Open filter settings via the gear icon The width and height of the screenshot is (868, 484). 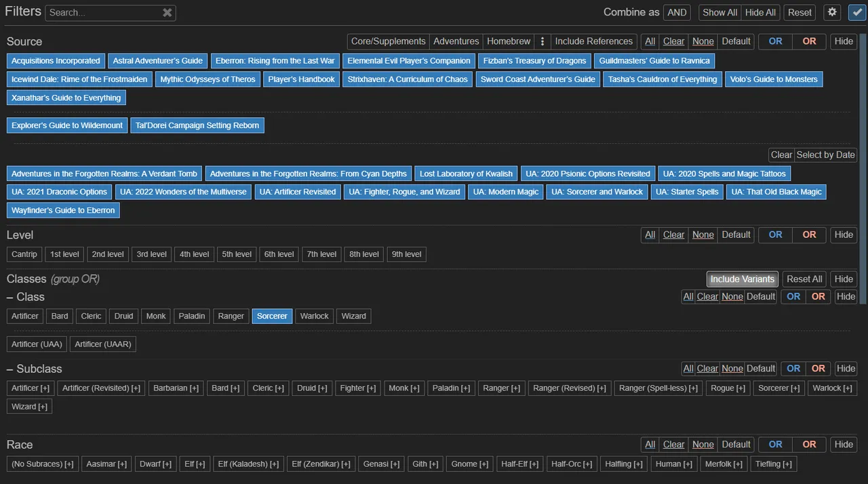click(x=832, y=12)
